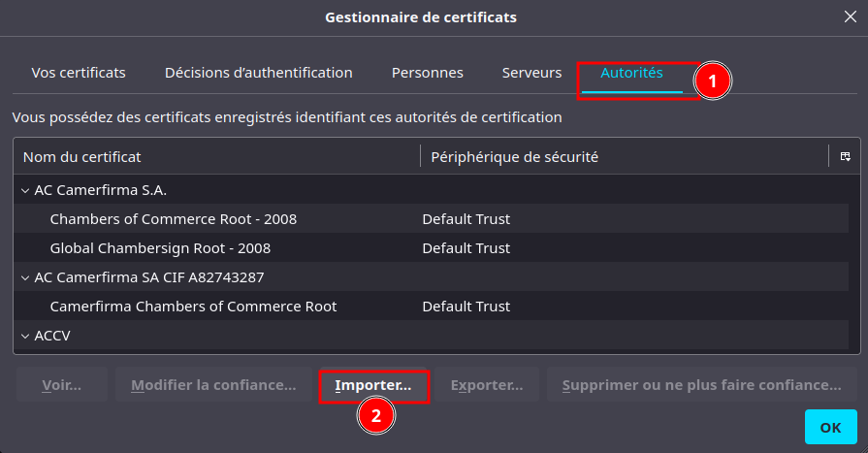The height and width of the screenshot is (453, 868).
Task: Select Chambers of Commerce Root - 2008 certificate
Action: 174,219
